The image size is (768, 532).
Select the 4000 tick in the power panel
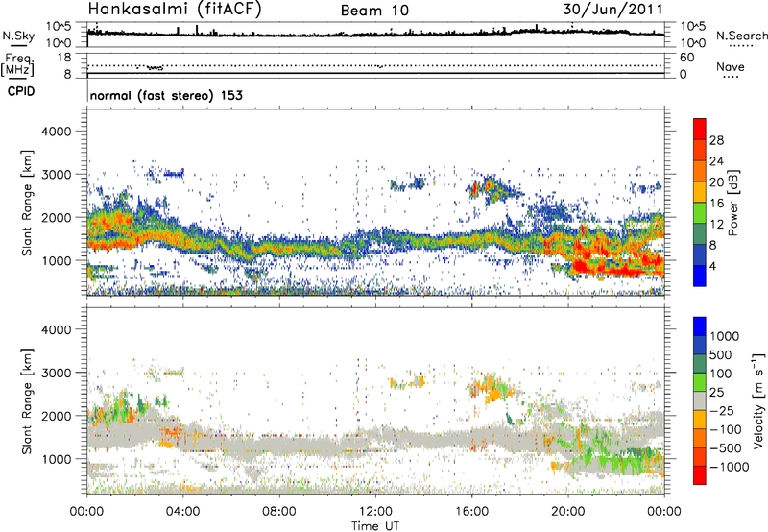pos(56,132)
